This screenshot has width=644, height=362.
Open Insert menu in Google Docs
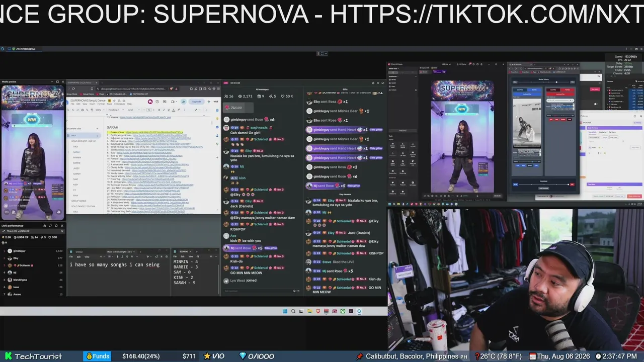pyautogui.click(x=92, y=104)
